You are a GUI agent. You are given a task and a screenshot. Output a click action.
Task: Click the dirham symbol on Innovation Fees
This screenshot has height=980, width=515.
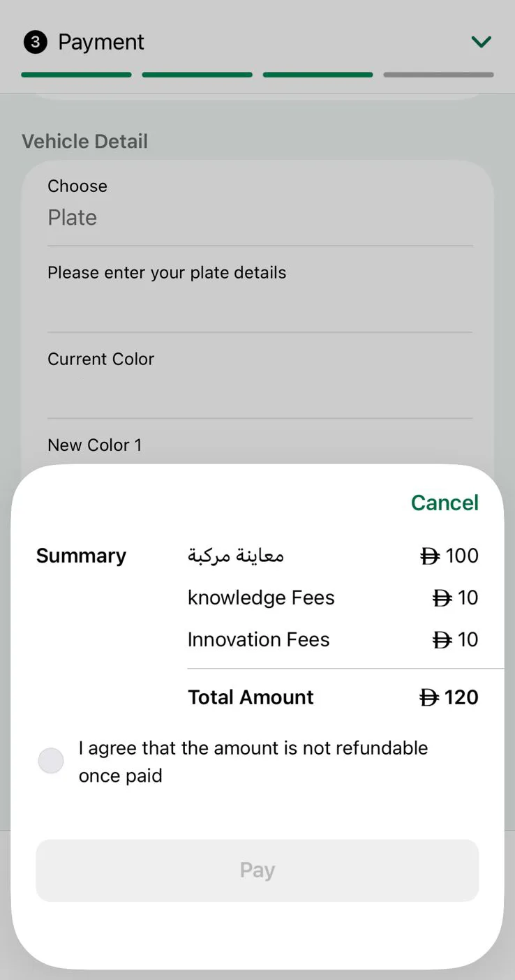(442, 640)
